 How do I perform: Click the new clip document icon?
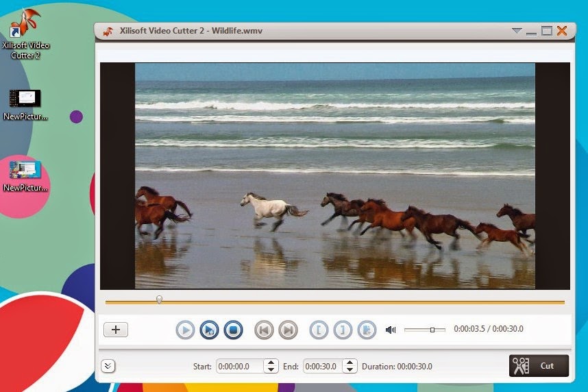point(367,330)
